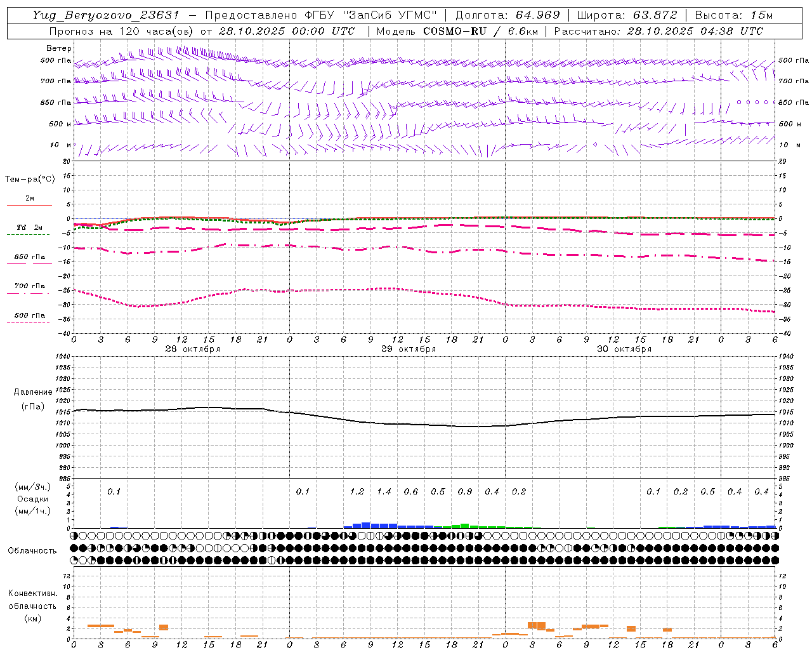Click the Облачность cloud cover label
812x650 pixels.
coord(32,551)
